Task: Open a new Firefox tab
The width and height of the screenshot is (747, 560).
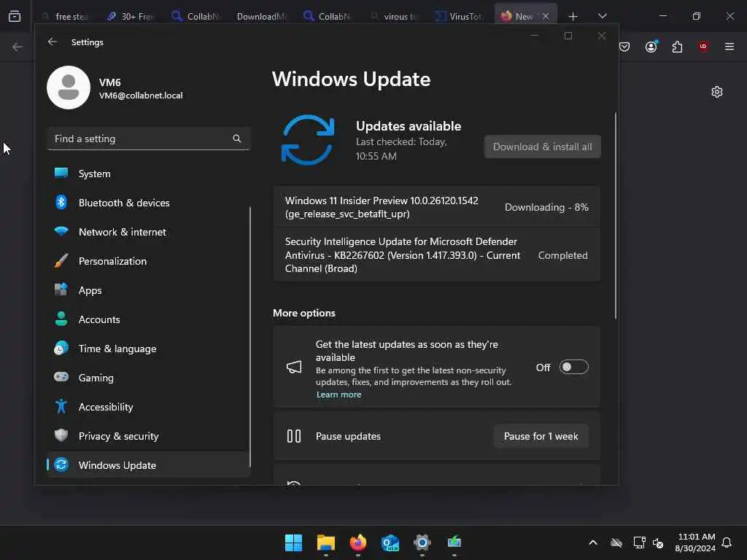Action: [573, 17]
